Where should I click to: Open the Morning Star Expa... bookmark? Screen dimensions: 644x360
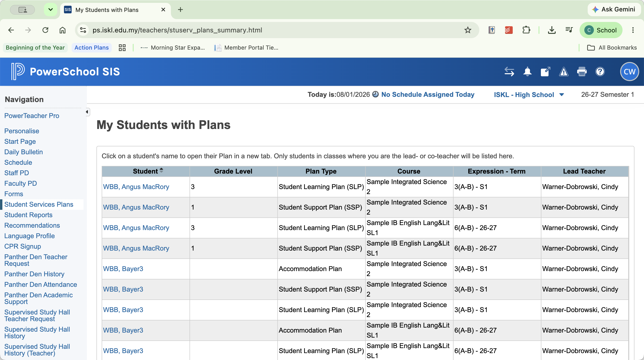click(173, 48)
